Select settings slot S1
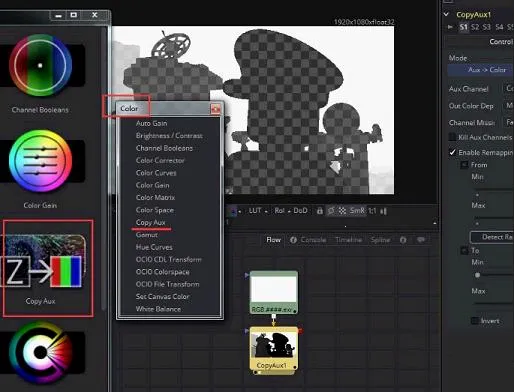 point(464,27)
